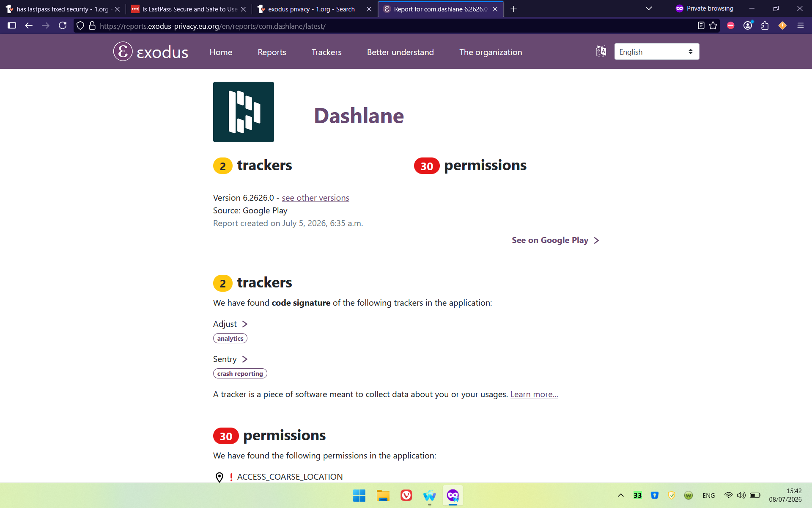The width and height of the screenshot is (812, 508).
Task: Expand Sentry tracker chevron
Action: click(x=244, y=359)
